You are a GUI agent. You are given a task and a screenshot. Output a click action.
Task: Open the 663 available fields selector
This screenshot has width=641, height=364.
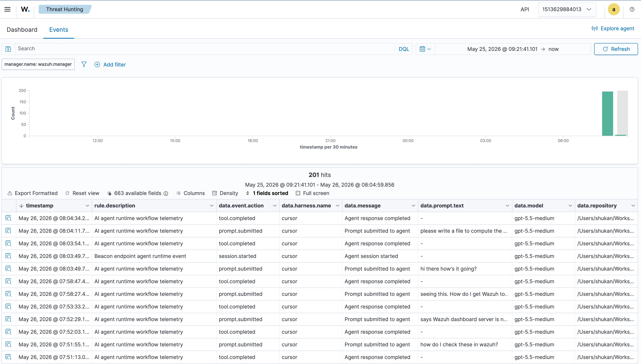(x=134, y=193)
